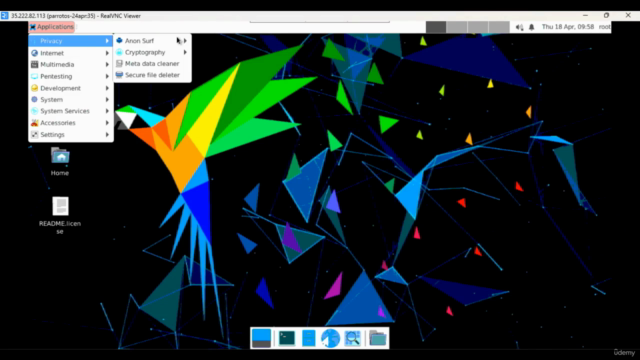640x360 pixels.
Task: Click the Multimedia film icon
Action: pyautogui.click(x=34, y=64)
